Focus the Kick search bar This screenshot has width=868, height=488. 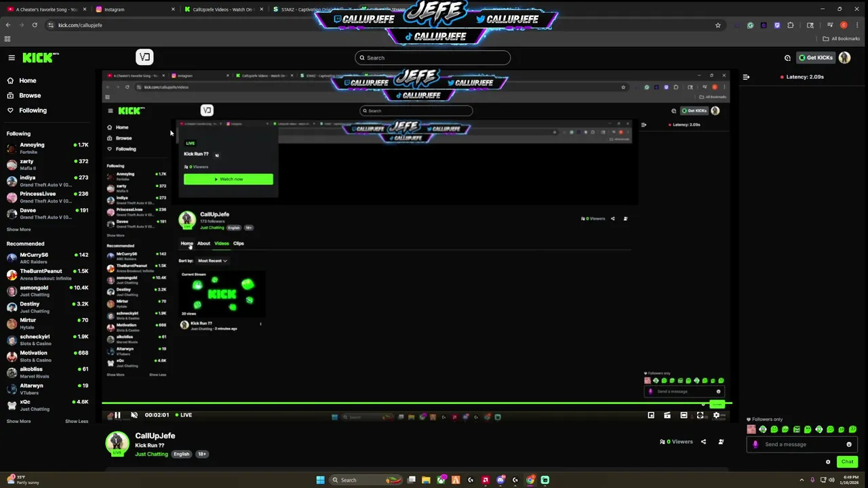point(433,58)
